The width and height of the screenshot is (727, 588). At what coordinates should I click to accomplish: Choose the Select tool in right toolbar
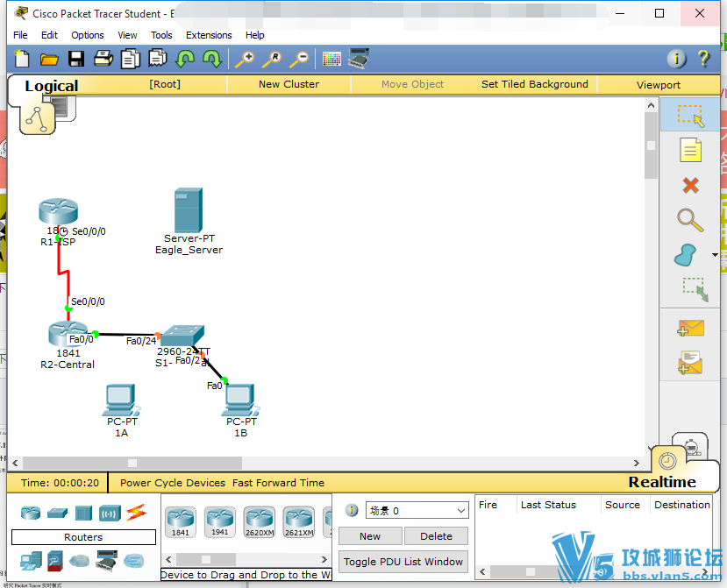click(690, 115)
